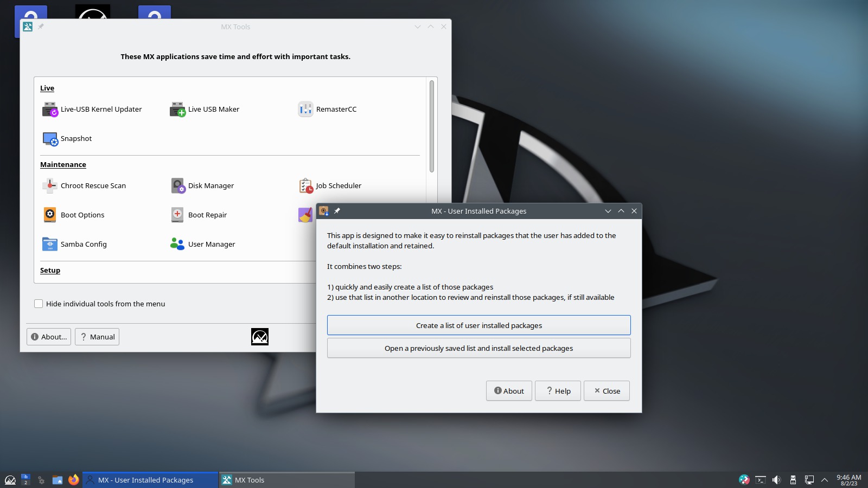868x488 pixels.
Task: Expand hidden system tray icons
Action: click(825, 480)
